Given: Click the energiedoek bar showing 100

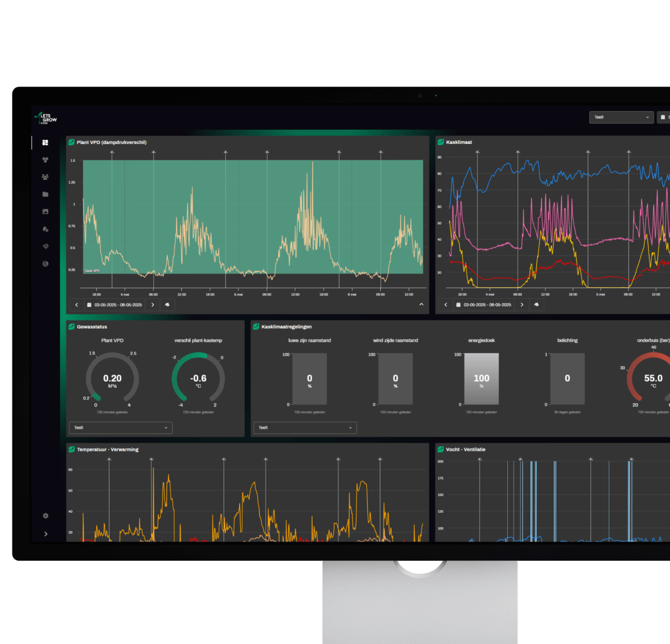Looking at the screenshot, I should point(482,379).
